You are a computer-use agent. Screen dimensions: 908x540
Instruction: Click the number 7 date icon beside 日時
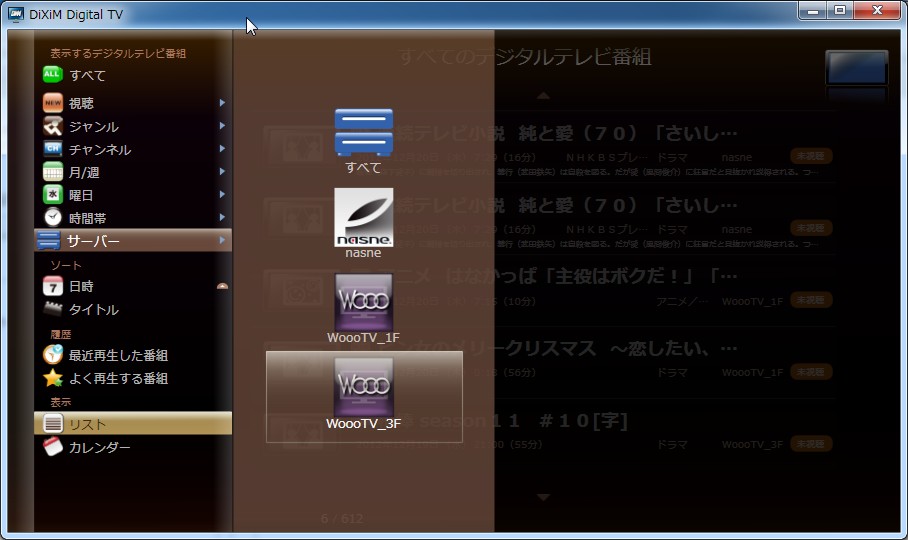(53, 286)
